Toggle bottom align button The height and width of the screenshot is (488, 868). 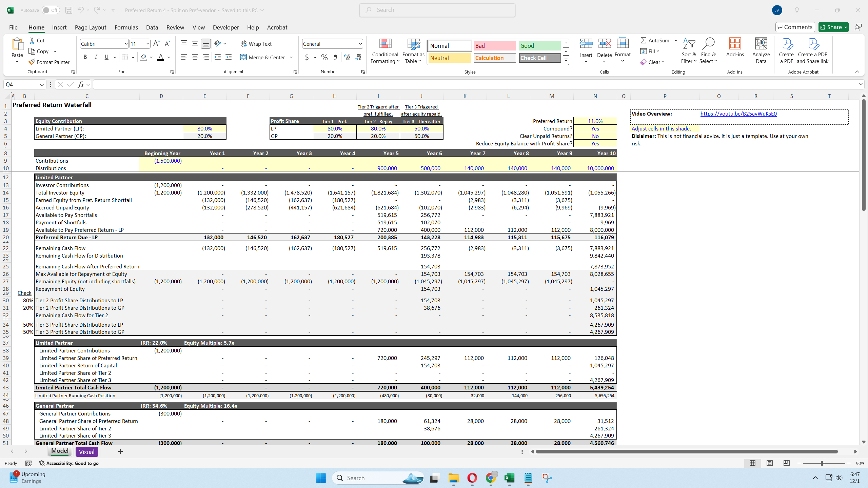click(206, 43)
